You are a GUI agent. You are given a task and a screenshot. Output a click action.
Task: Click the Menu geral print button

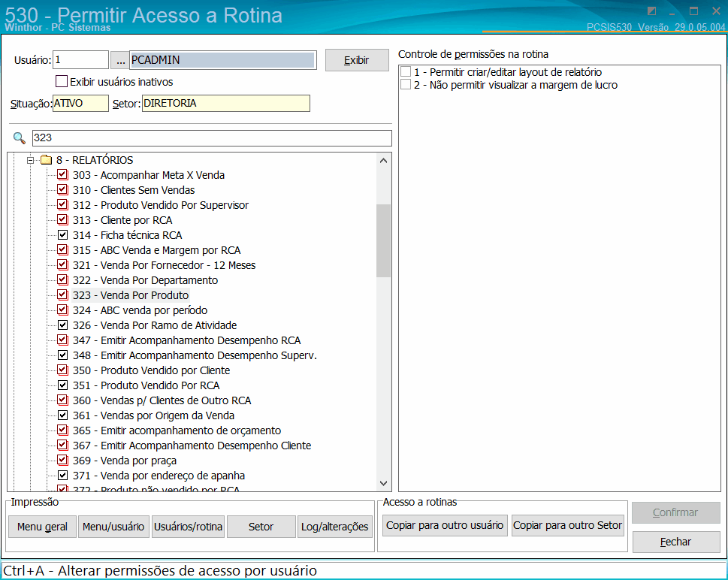tap(42, 527)
